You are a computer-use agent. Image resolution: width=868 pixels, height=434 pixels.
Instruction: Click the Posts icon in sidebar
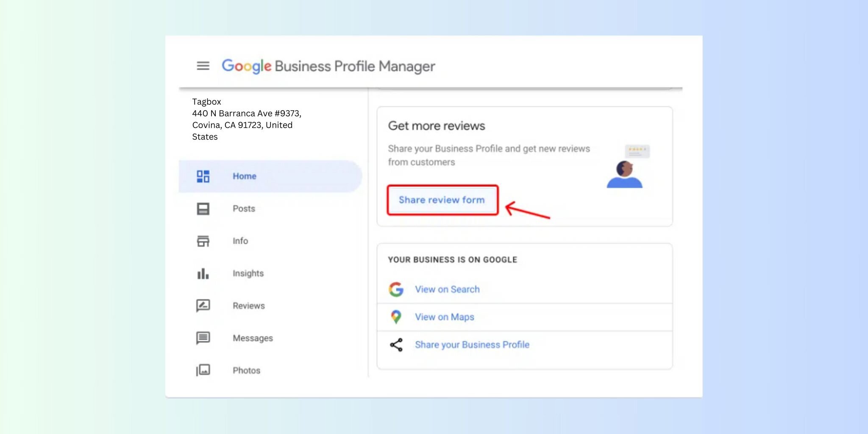tap(203, 208)
